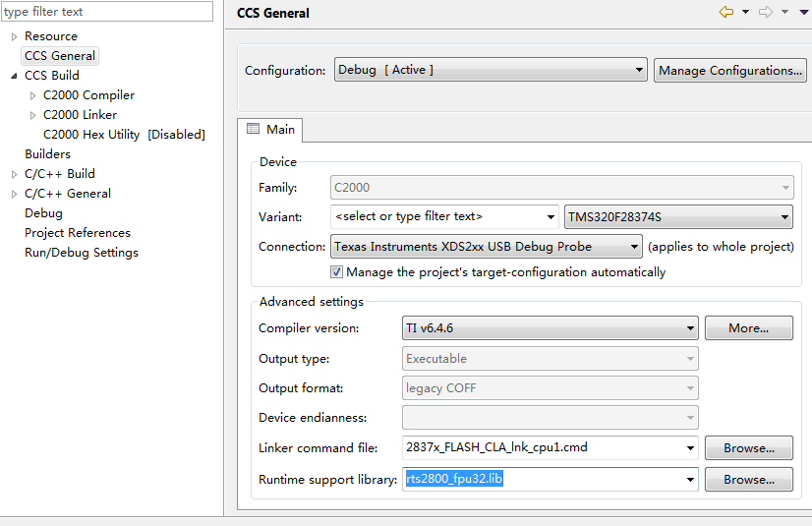Select the Main tab
This screenshot has height=526, width=812.
(271, 130)
